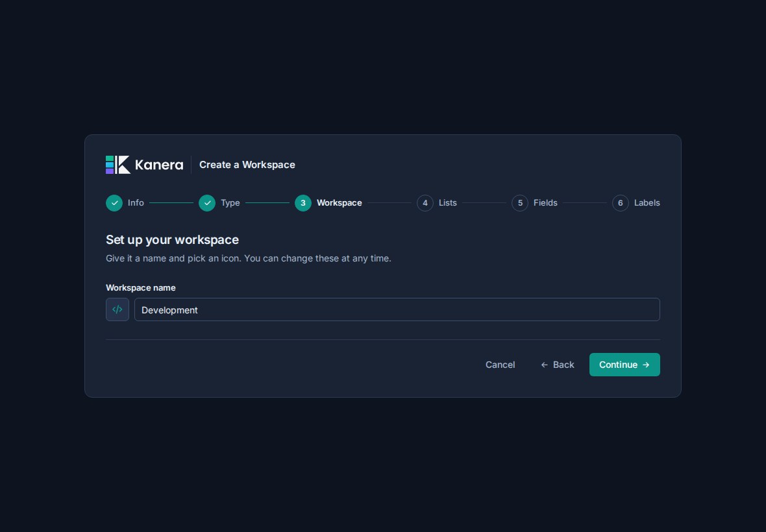The width and height of the screenshot is (766, 532).
Task: Jump to the Fields step 5
Action: [x=534, y=203]
